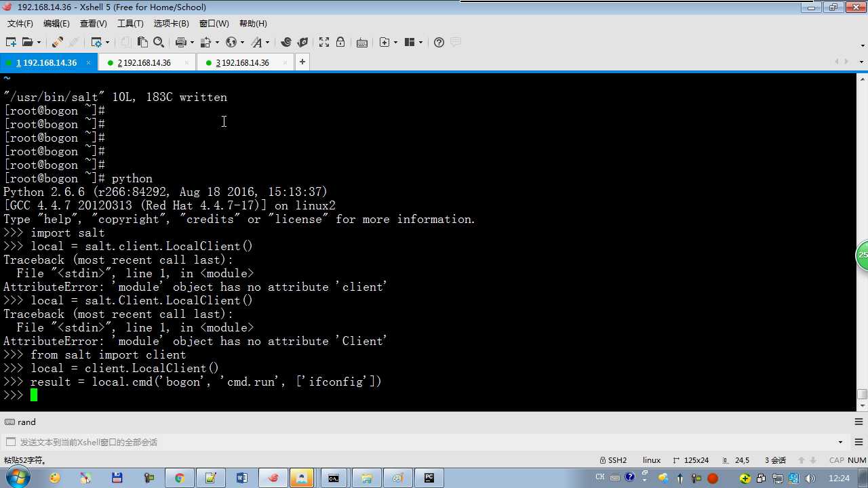
Task: Expand the file transfer dropdown arrow
Action: (217, 42)
